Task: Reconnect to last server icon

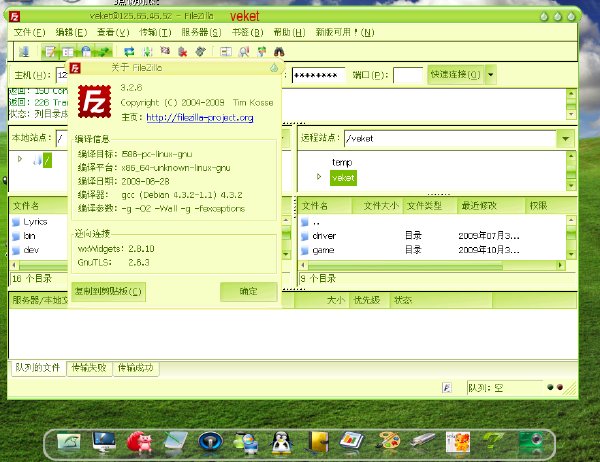Action: 201,52
